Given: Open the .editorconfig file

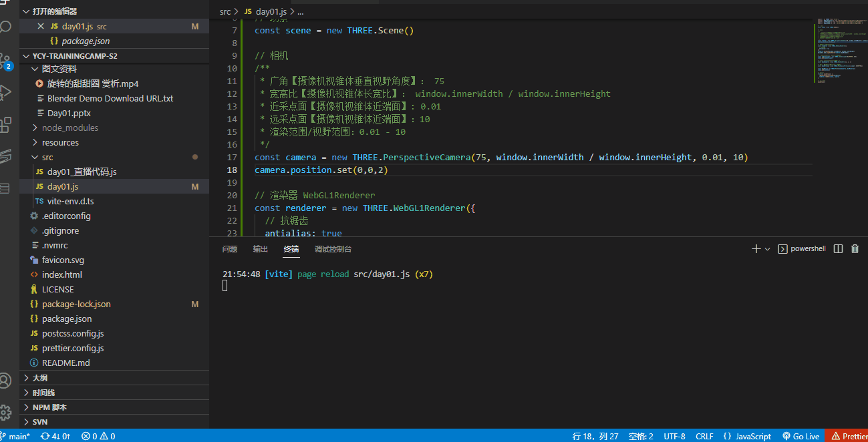Looking at the screenshot, I should pos(114,216).
